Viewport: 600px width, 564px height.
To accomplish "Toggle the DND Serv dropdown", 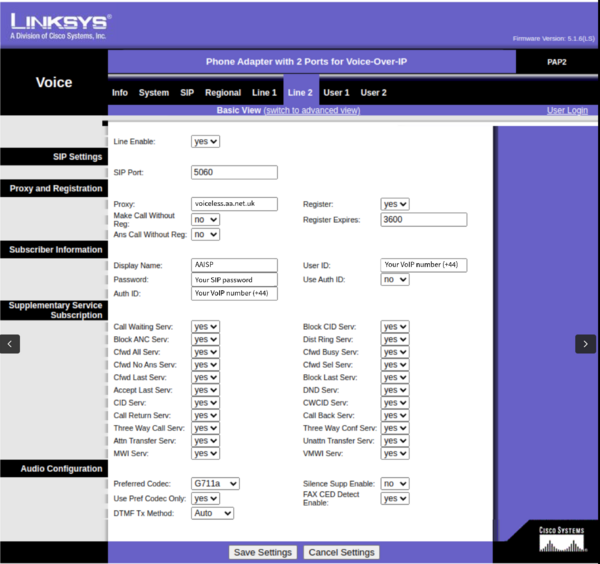I will tap(395, 390).
